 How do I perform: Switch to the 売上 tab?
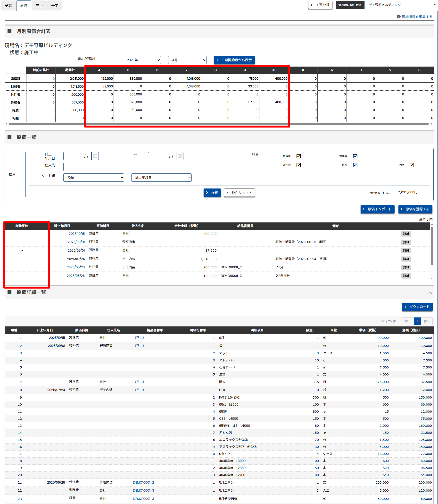pos(39,6)
